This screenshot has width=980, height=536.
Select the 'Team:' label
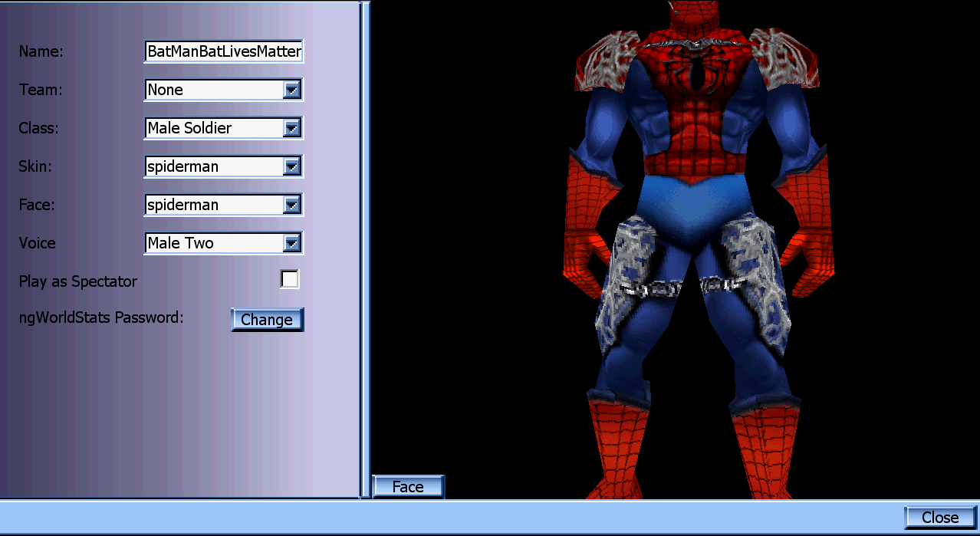(41, 90)
